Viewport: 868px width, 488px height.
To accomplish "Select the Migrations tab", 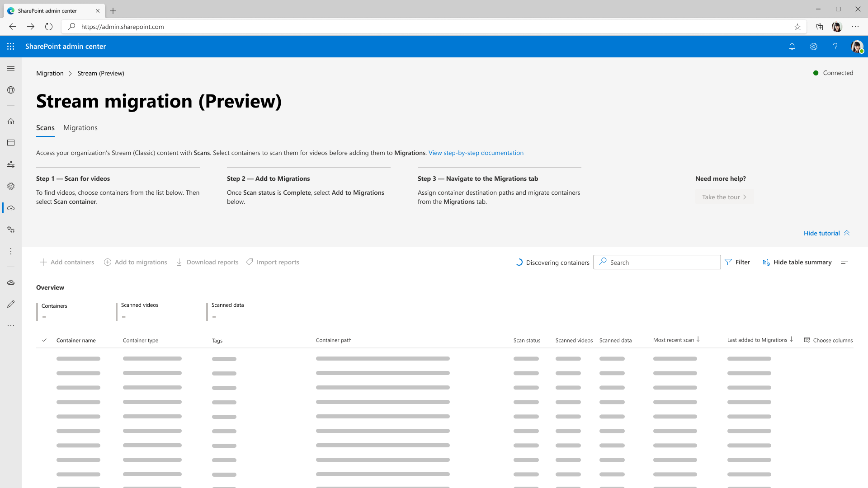I will (80, 127).
